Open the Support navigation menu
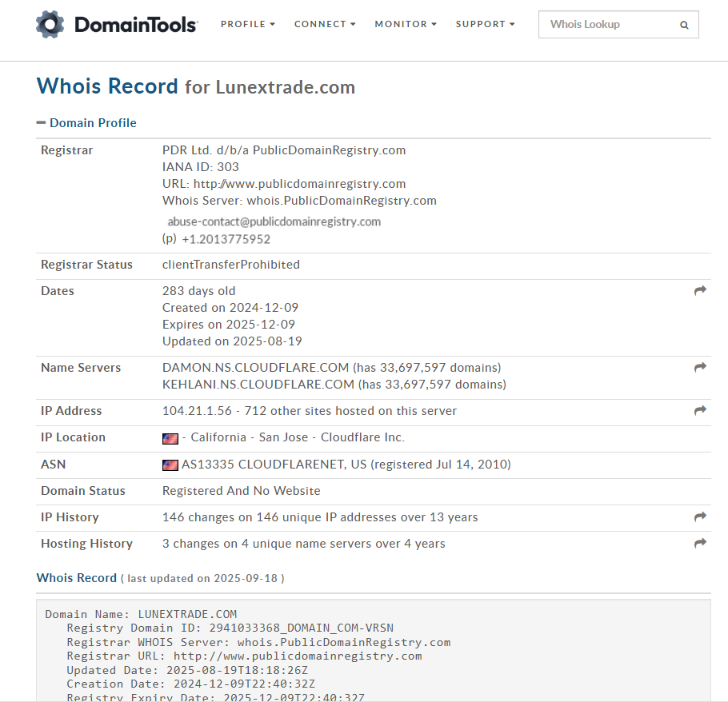This screenshot has width=728, height=702. point(485,24)
